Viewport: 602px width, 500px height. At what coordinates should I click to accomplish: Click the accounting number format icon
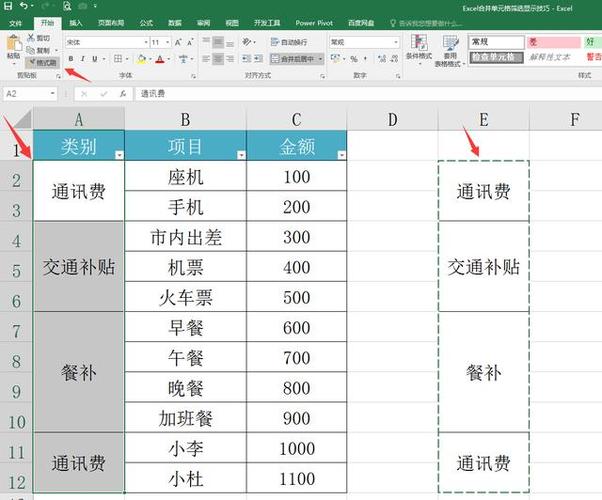pyautogui.click(x=335, y=59)
